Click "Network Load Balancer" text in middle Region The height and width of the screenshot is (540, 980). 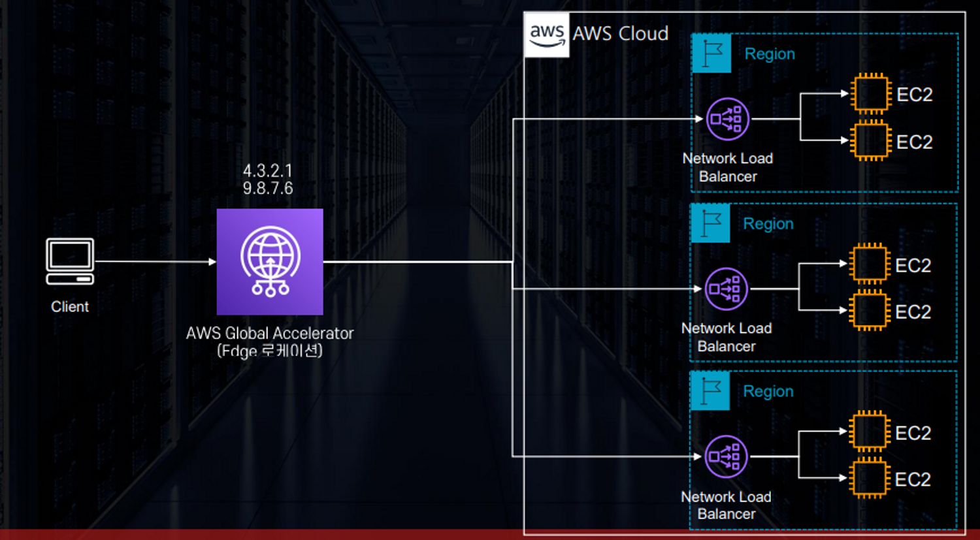pyautogui.click(x=727, y=337)
